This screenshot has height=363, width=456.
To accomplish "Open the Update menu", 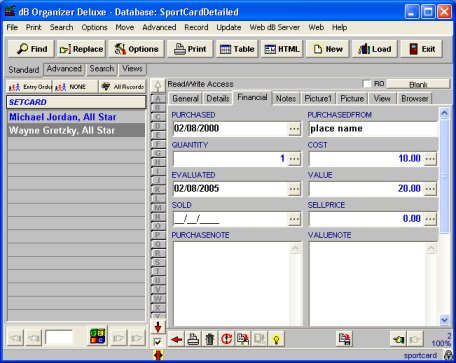I will click(229, 27).
